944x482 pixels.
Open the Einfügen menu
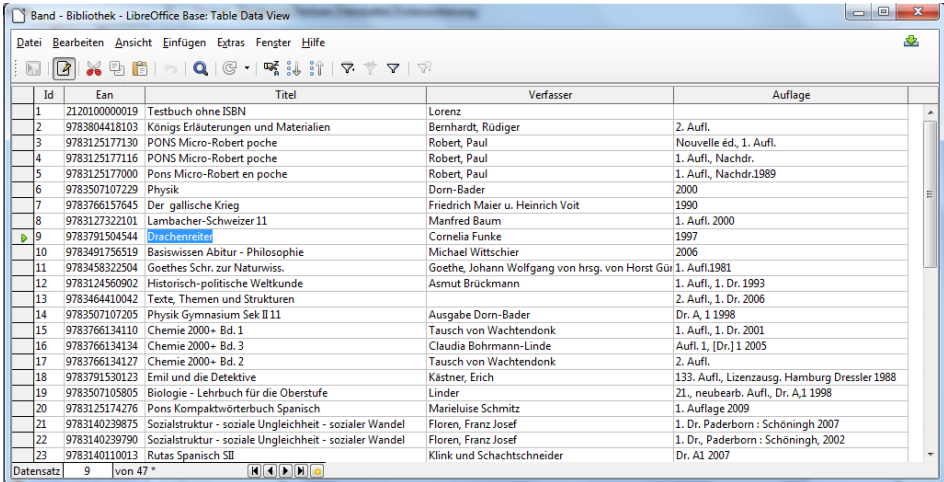coord(184,43)
